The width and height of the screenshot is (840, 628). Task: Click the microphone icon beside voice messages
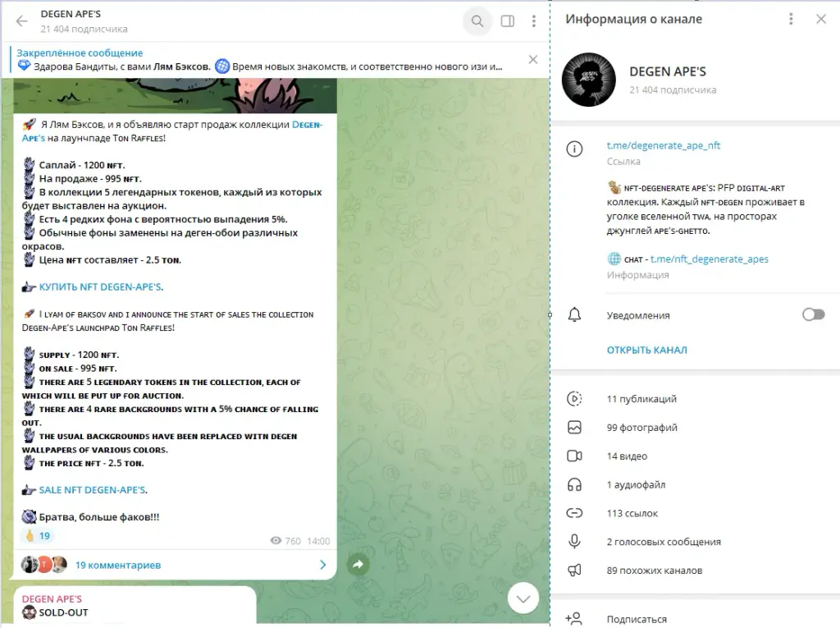574,542
